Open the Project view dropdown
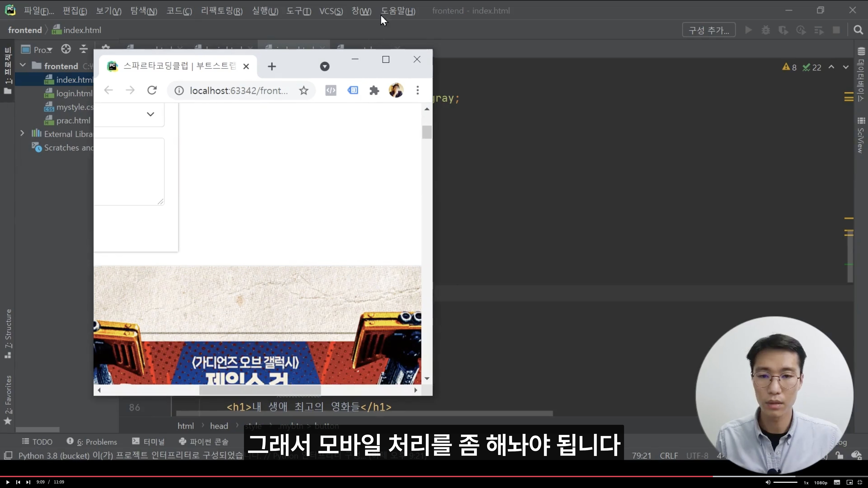This screenshot has width=868, height=488. coord(37,50)
